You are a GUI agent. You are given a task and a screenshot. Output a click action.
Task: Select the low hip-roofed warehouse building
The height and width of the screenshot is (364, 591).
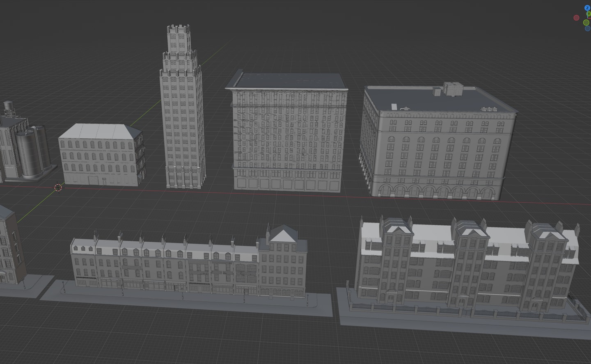pos(101,155)
